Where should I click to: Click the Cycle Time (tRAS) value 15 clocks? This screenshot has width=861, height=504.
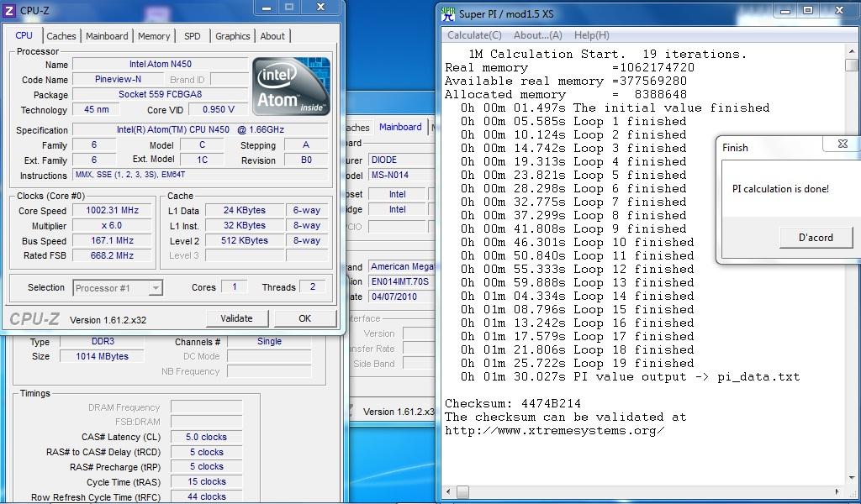pyautogui.click(x=206, y=481)
